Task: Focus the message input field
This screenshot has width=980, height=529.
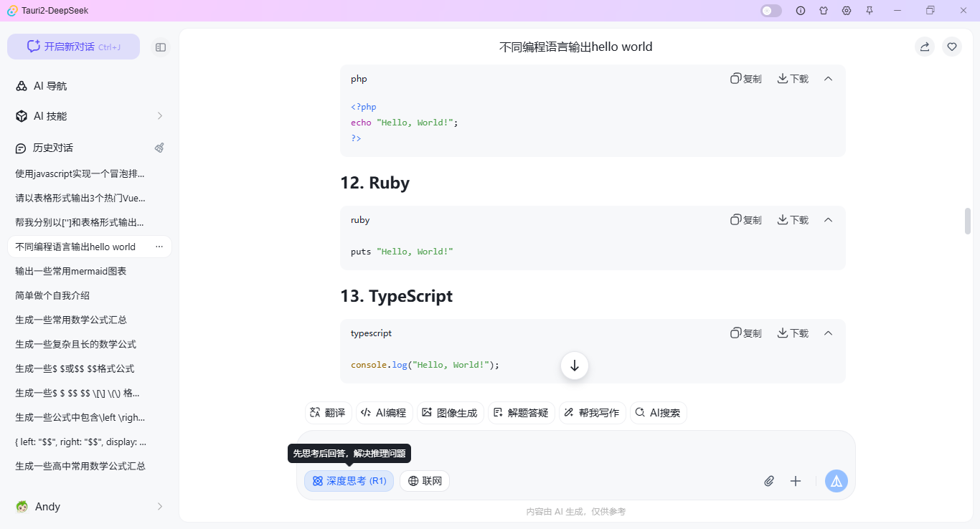Action: pos(576,449)
